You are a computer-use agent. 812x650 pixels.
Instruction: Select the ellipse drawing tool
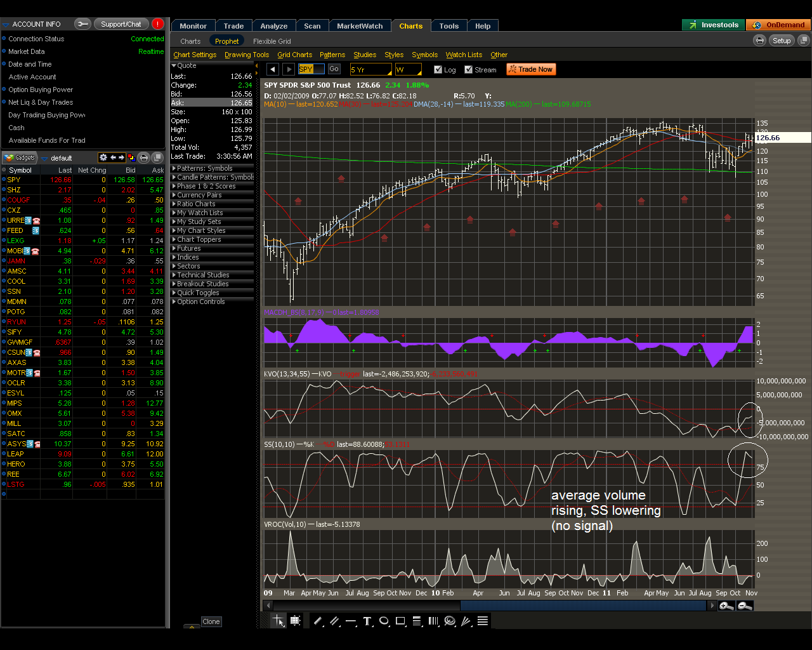[x=384, y=621]
